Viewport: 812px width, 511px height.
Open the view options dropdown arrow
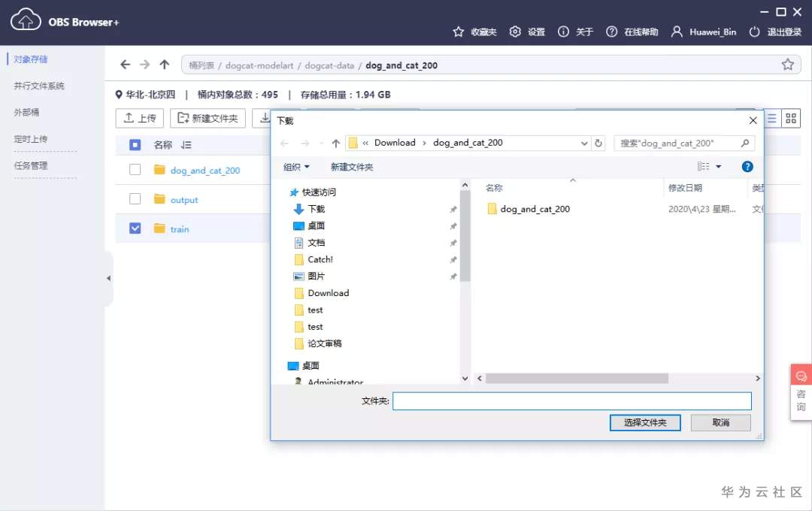pos(718,166)
